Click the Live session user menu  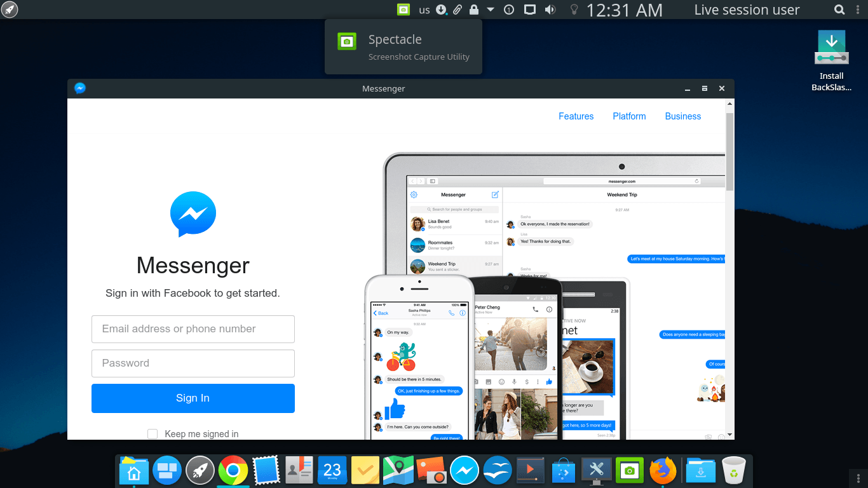tap(747, 10)
